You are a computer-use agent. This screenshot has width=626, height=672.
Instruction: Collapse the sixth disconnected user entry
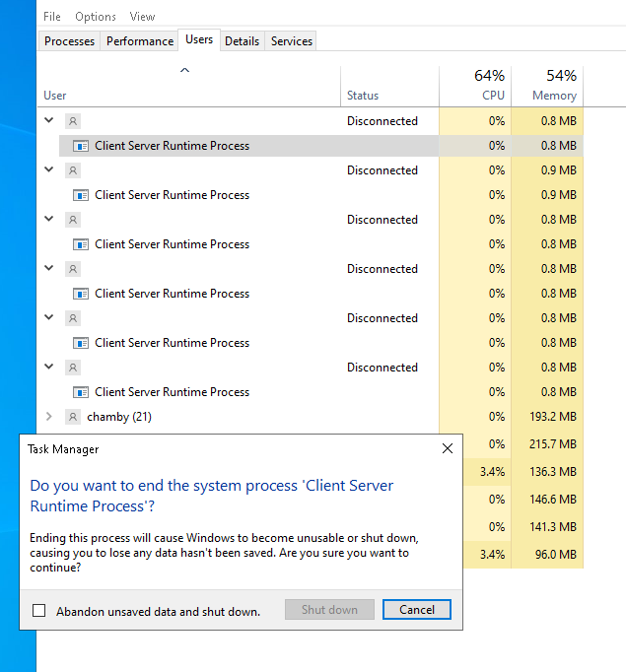tap(49, 367)
